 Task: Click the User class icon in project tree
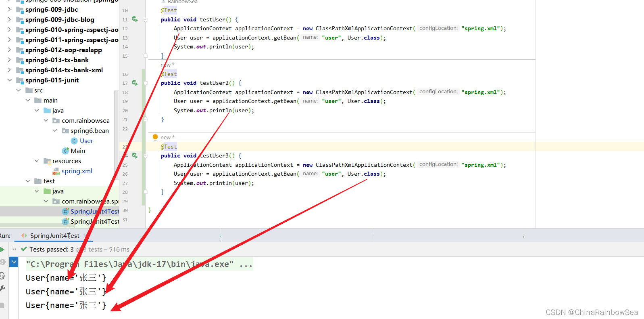click(74, 141)
